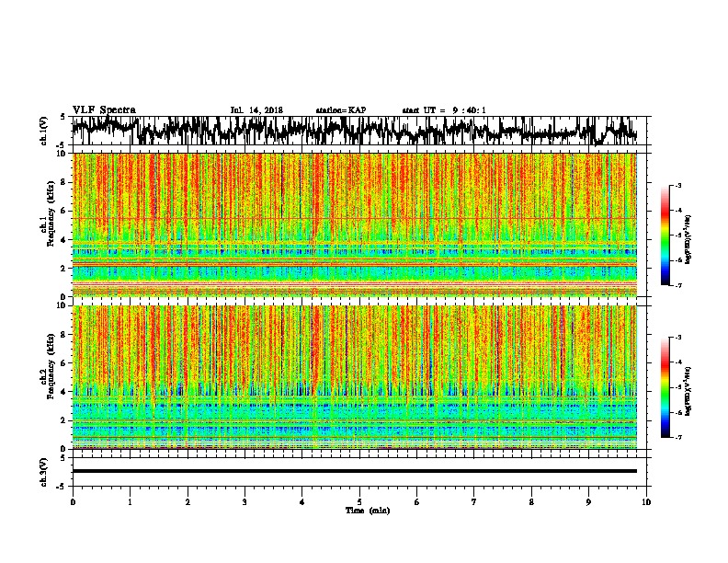Click the ch.1 spectrogram color scale bar
This screenshot has width=728, height=563.
point(665,236)
